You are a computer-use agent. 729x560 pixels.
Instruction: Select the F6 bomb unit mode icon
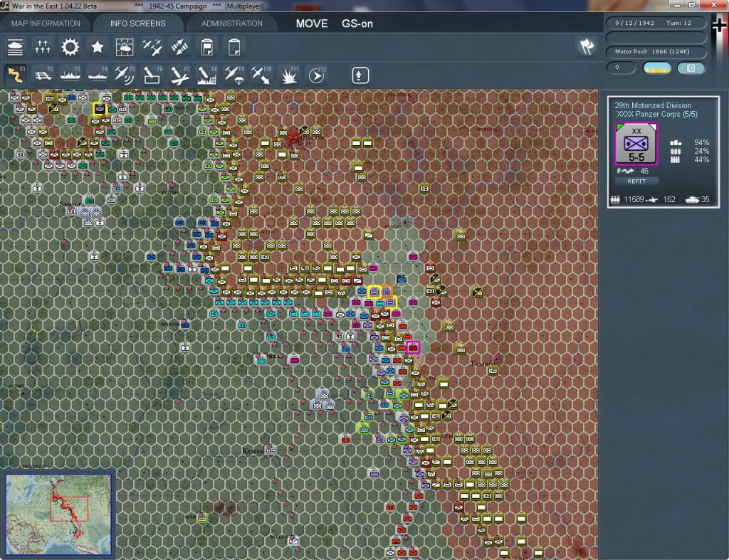(x=152, y=75)
